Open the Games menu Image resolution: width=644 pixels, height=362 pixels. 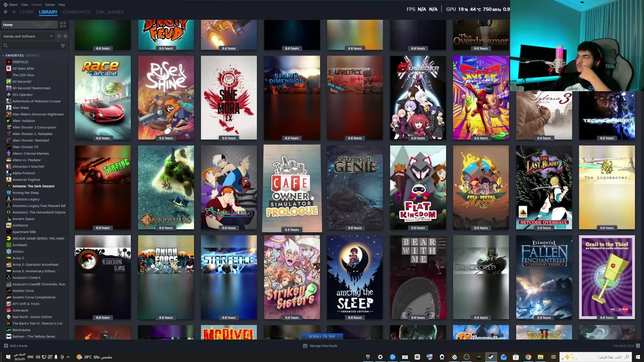50,5
